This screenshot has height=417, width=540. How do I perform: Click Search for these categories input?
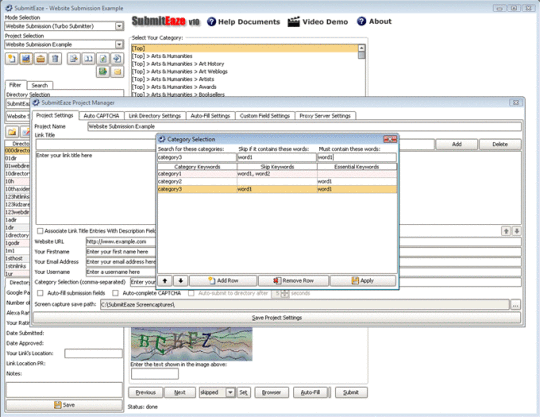197,157
